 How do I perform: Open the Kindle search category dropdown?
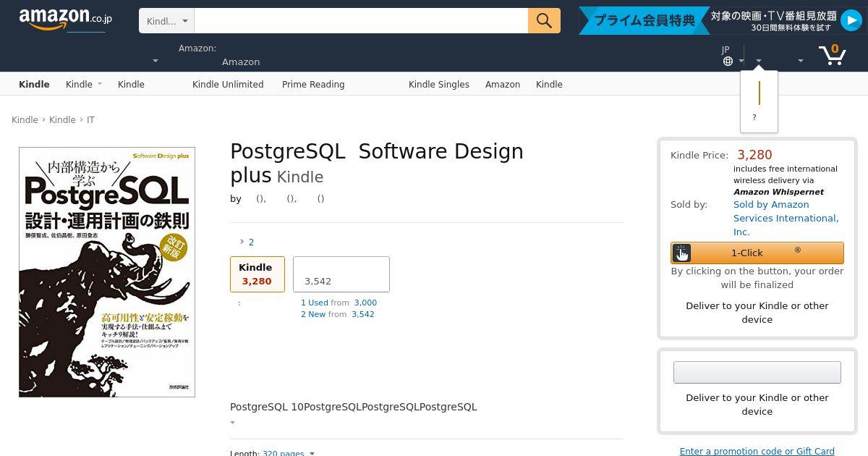(167, 21)
